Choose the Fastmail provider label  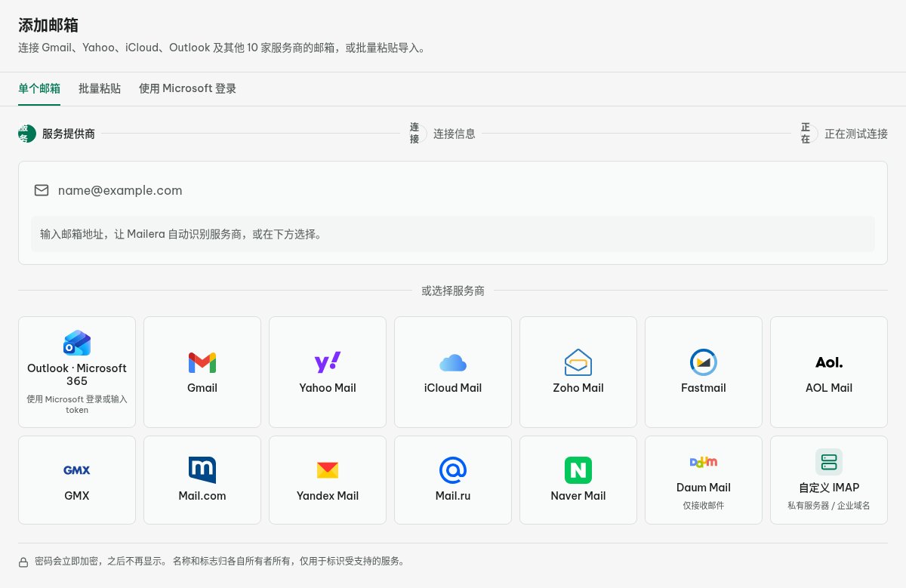point(704,388)
